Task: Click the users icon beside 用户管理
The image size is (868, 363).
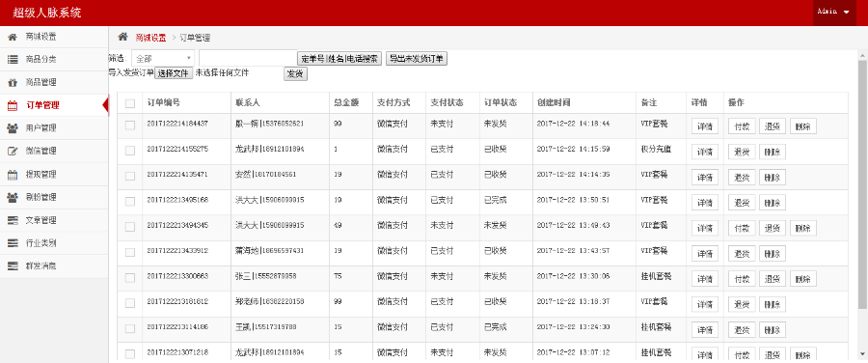Action: pos(13,128)
